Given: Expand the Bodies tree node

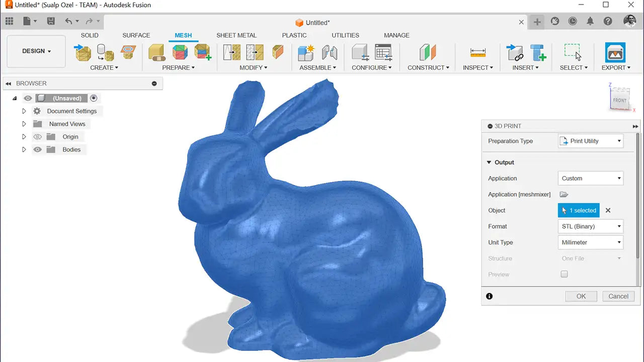Looking at the screenshot, I should coord(24,149).
